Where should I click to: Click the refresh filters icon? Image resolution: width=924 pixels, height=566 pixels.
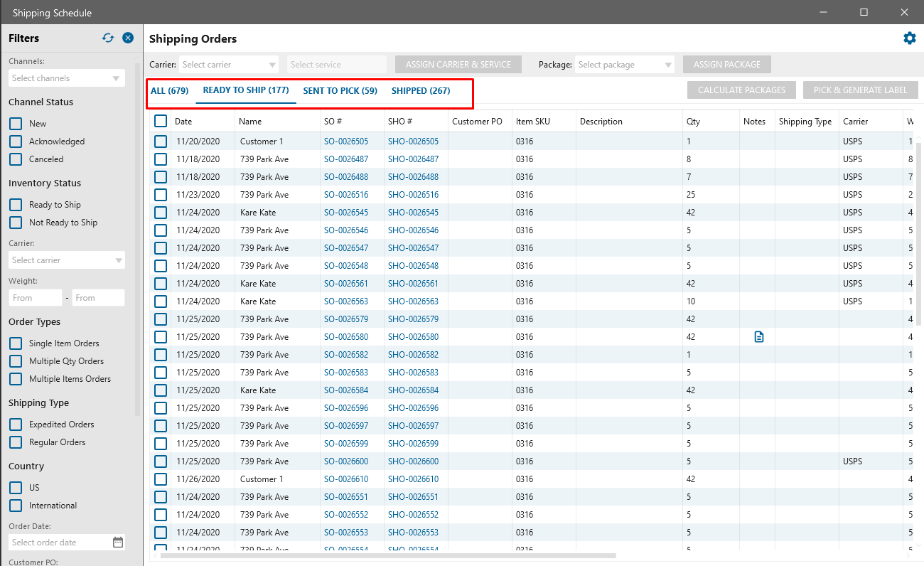pos(108,38)
